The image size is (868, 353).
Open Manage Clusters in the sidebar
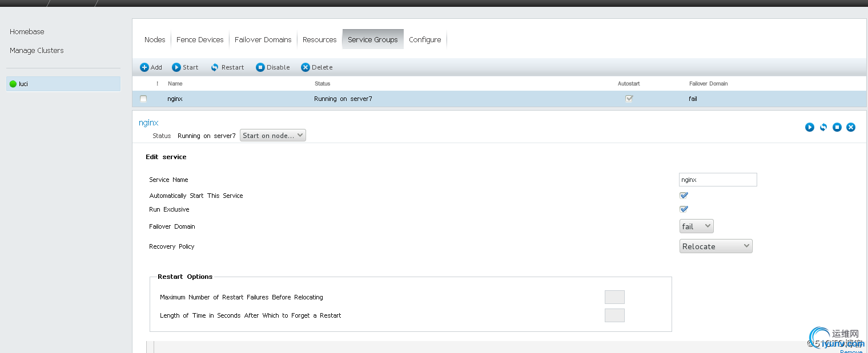[x=37, y=51]
